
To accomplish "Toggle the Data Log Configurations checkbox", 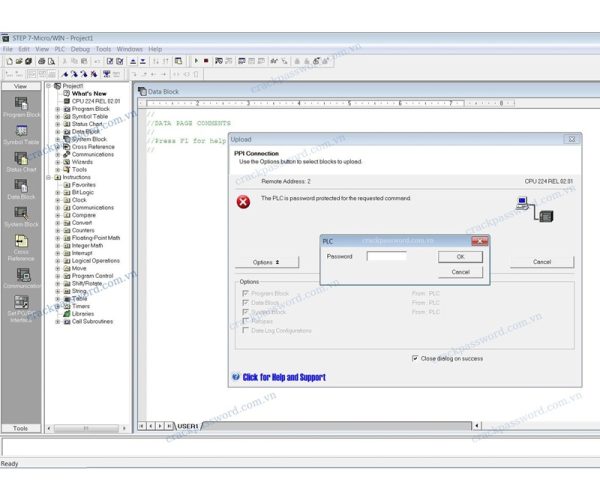I will (x=245, y=330).
